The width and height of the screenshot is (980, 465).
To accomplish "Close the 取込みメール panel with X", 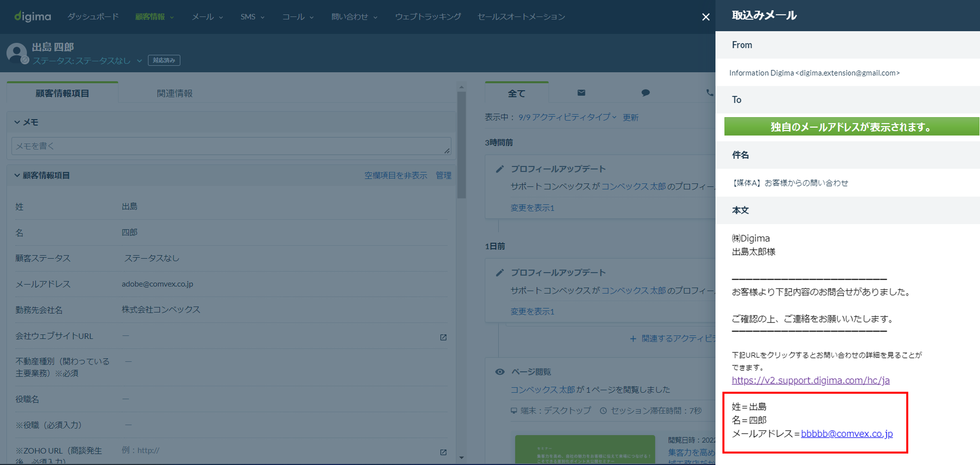I will coord(705,17).
